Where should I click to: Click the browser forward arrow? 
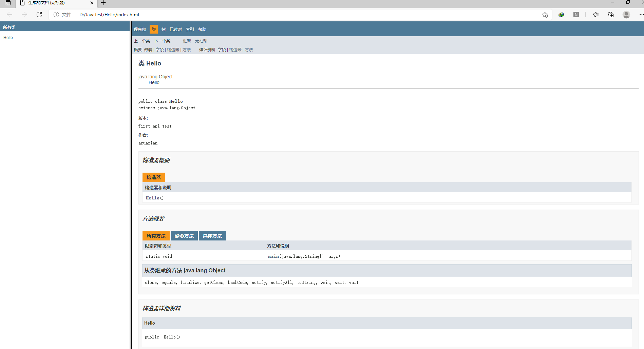tap(24, 15)
